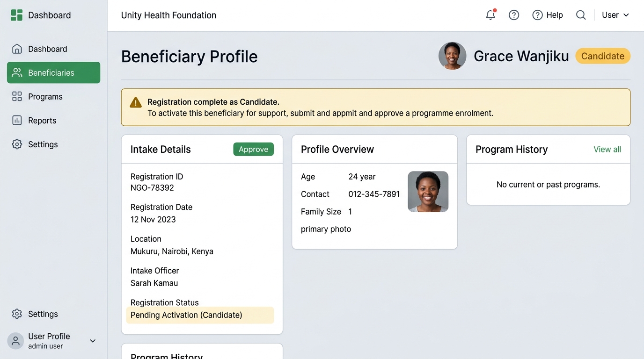Click No current or past programs text
The height and width of the screenshot is (359, 644).
(x=548, y=185)
